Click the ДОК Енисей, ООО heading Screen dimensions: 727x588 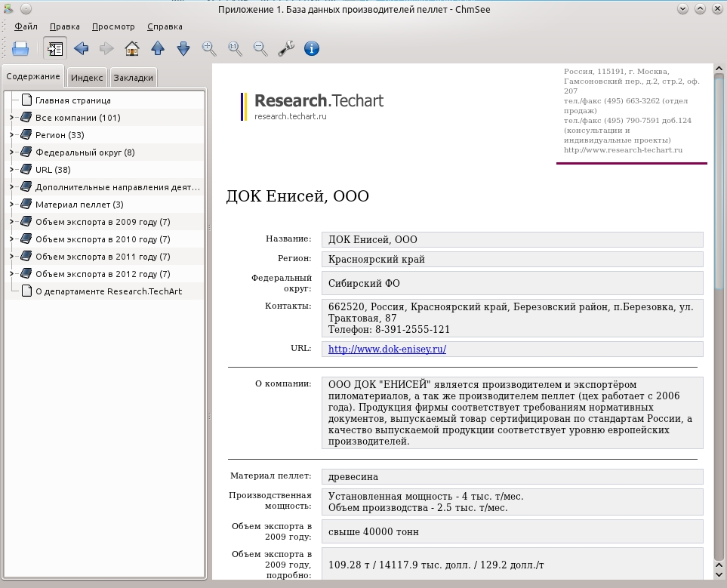[x=297, y=196]
